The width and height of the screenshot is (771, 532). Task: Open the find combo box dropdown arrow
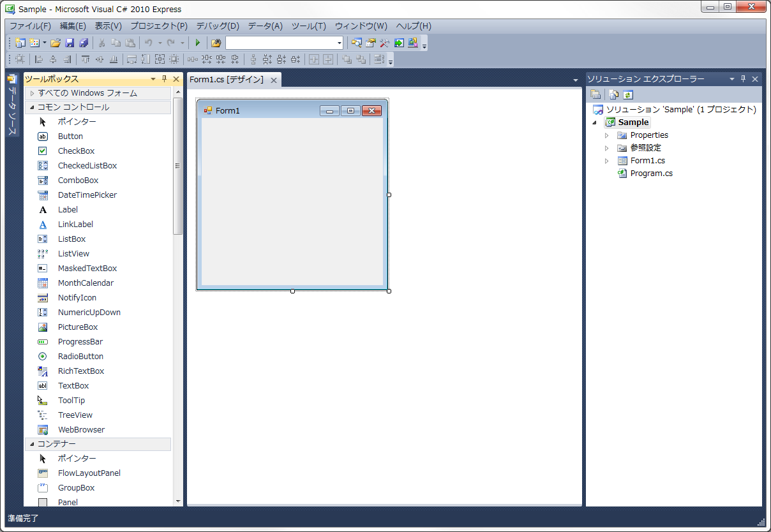coord(340,43)
